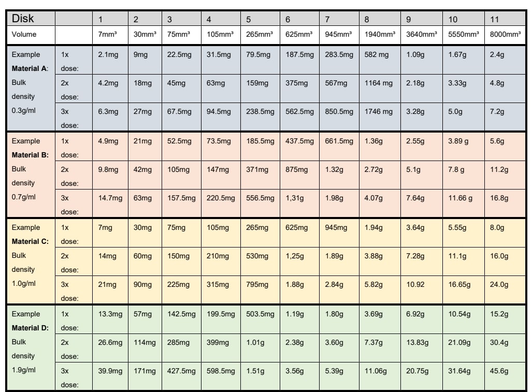Select the 1,31g cell
532x392 pixels.
click(294, 198)
